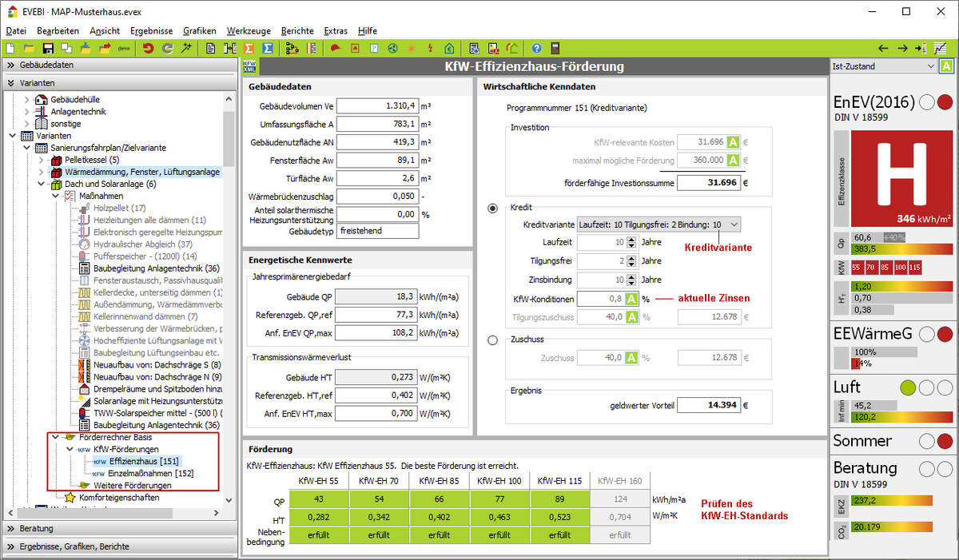Select Einzelmaßnahmen [152] in the tree
Viewport: 959px width, 560px height.
153,473
